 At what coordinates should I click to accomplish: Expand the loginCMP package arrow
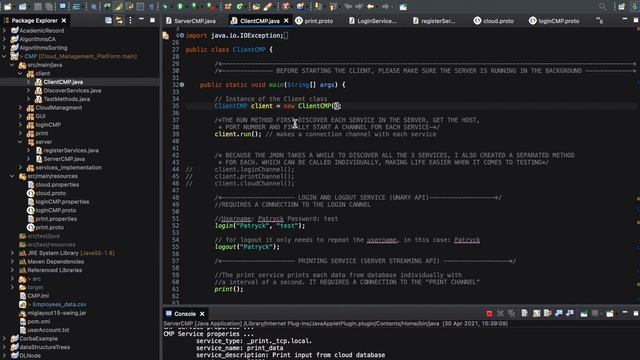coord(20,125)
